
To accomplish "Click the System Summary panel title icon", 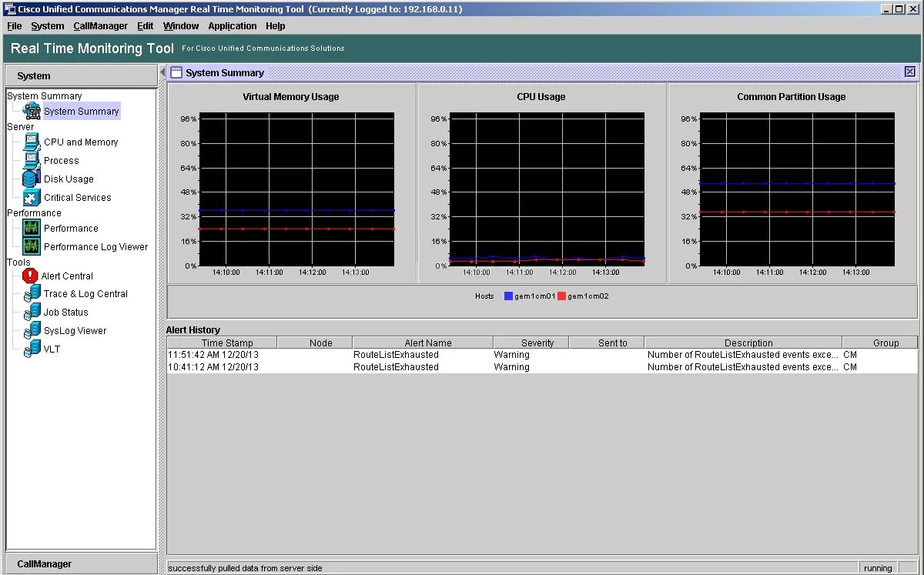I will coord(176,72).
